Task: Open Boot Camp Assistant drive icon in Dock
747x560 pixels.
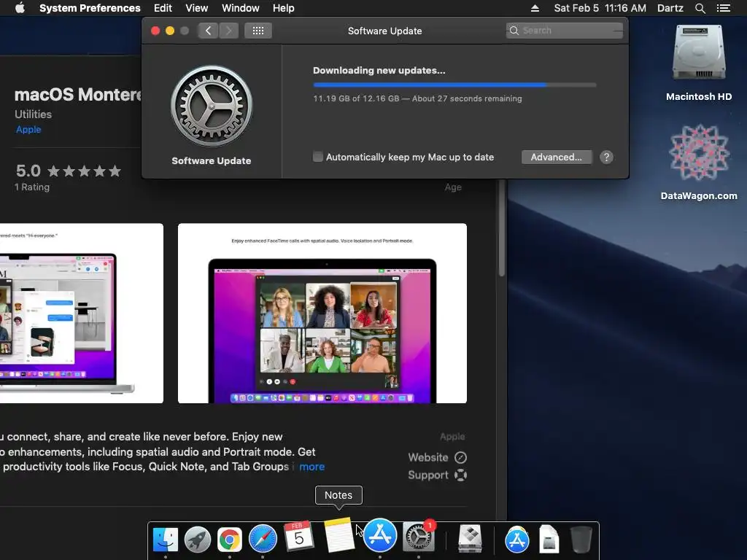Action: tap(471, 539)
